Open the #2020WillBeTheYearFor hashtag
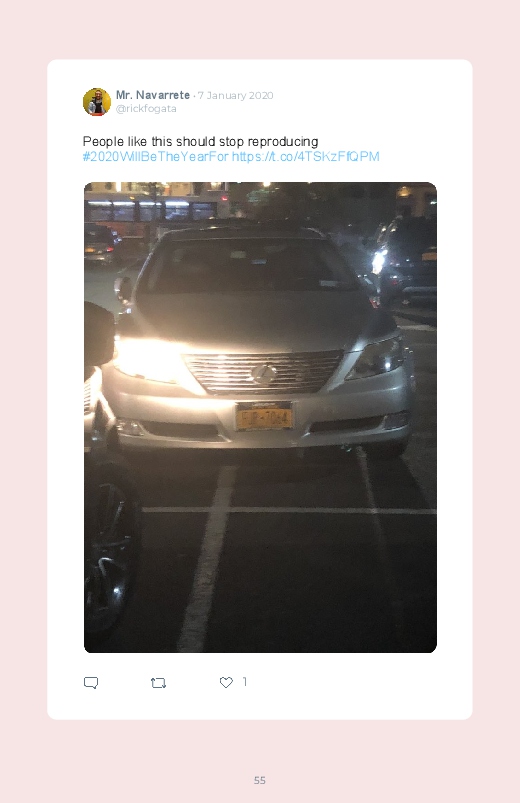520x803 pixels. click(156, 156)
